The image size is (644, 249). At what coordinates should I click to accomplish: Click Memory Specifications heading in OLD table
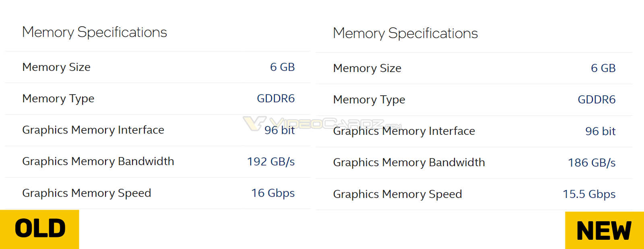pyautogui.click(x=95, y=33)
